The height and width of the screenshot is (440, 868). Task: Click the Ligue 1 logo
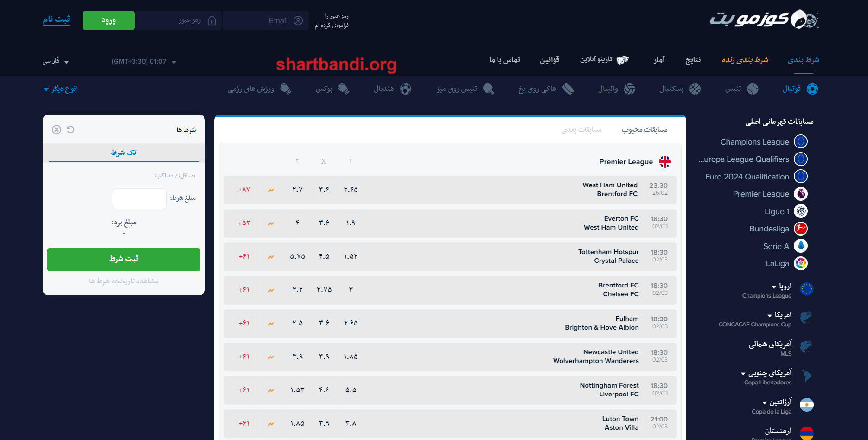pos(801,211)
